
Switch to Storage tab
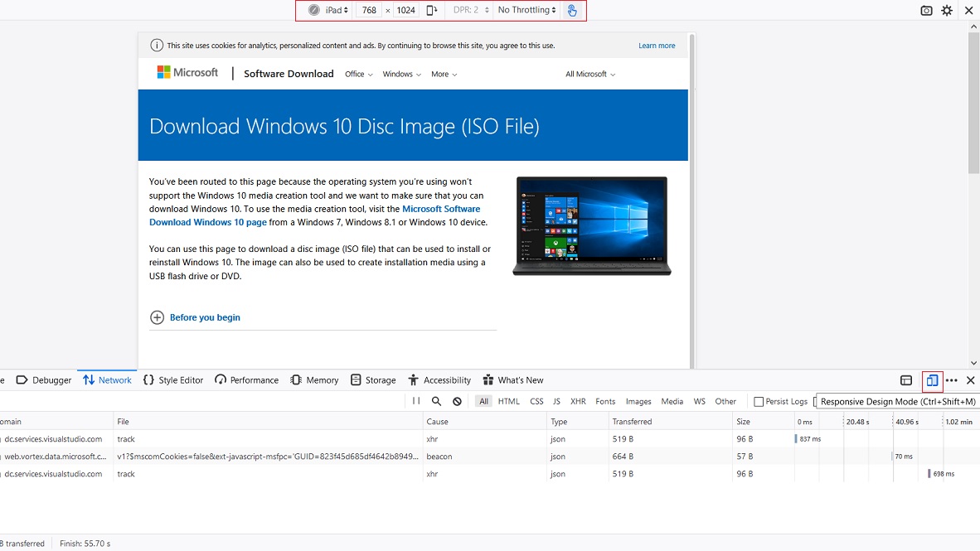pos(373,379)
